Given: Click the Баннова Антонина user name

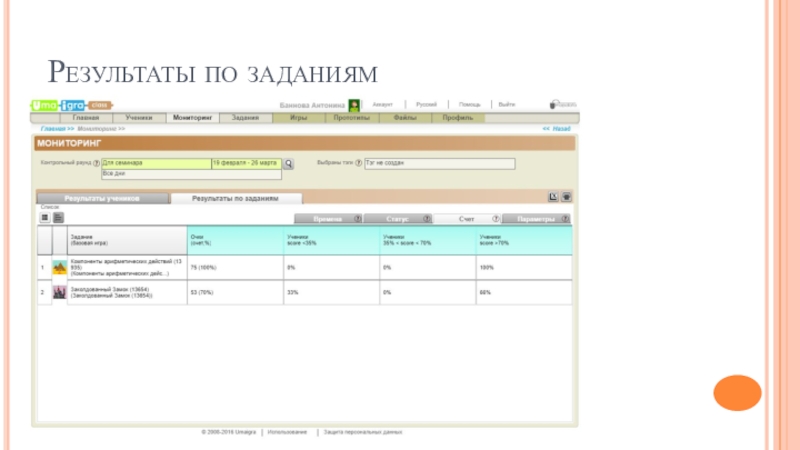Looking at the screenshot, I should point(312,105).
